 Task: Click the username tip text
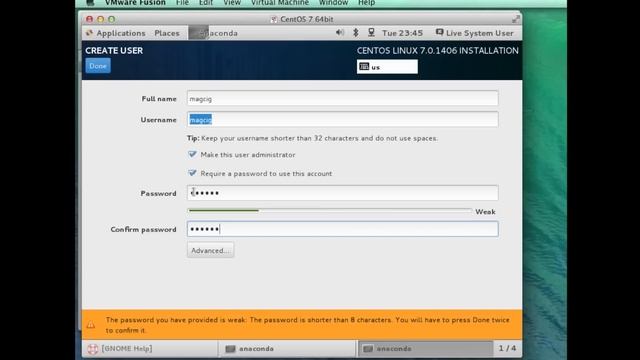click(x=312, y=138)
